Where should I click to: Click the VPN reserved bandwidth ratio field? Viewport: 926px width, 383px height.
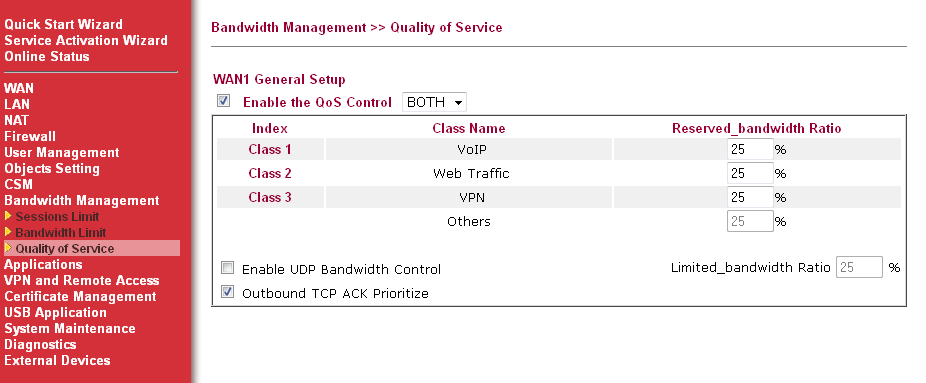pyautogui.click(x=750, y=197)
